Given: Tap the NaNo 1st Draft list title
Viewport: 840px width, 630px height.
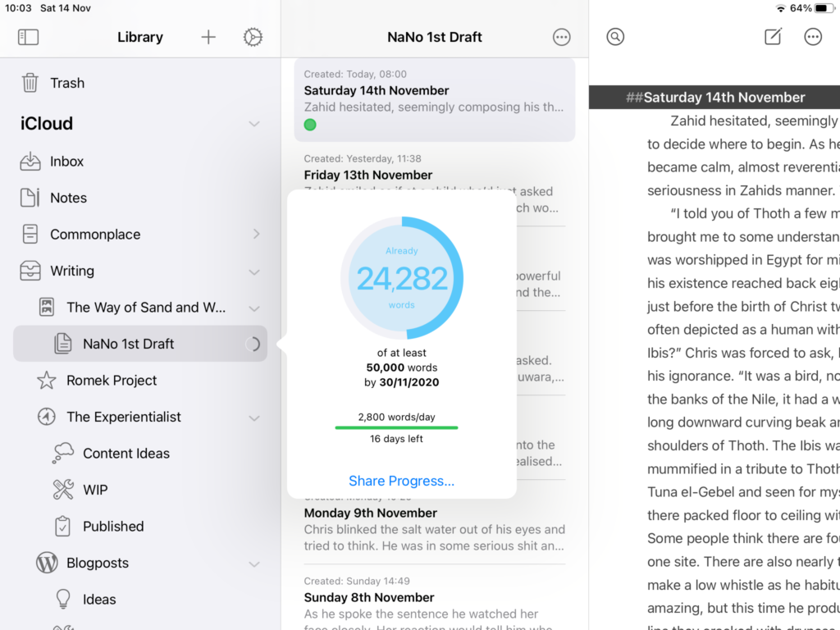Looking at the screenshot, I should coord(435,37).
